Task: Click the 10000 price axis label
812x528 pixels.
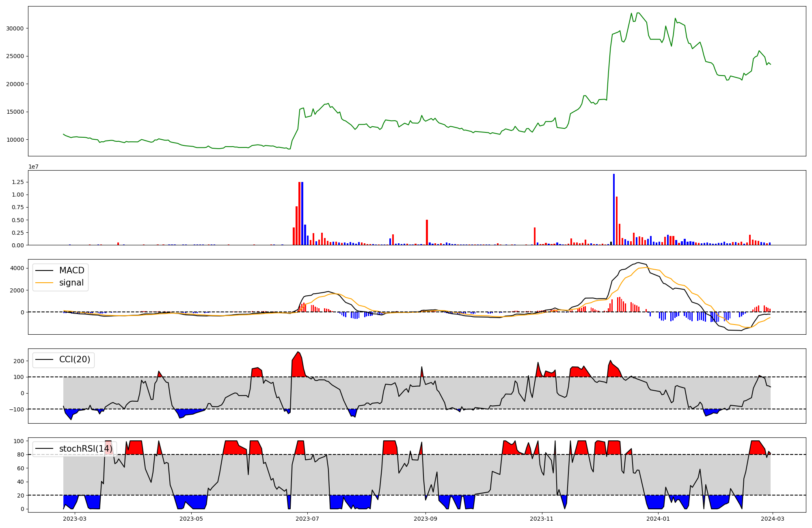Action: point(15,140)
